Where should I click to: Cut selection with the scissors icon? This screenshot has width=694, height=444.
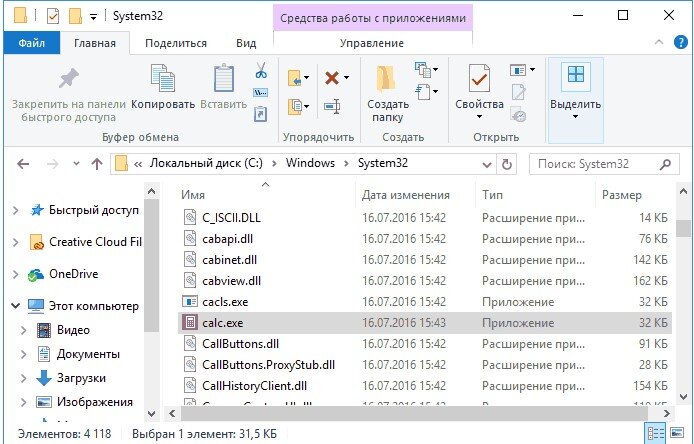(x=261, y=70)
